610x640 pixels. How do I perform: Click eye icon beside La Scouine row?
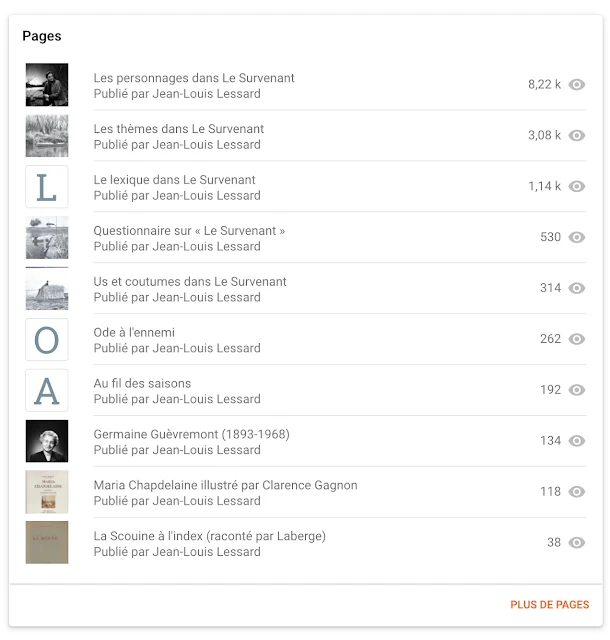coord(576,543)
